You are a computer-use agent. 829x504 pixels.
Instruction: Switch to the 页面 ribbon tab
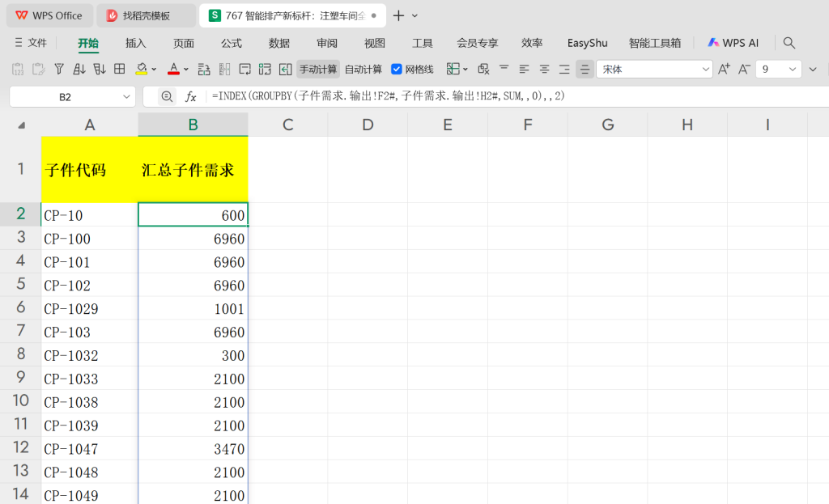point(184,44)
